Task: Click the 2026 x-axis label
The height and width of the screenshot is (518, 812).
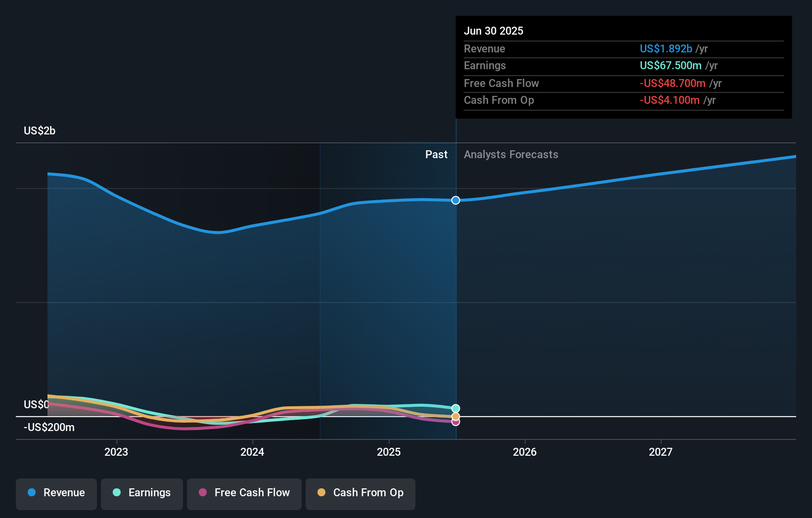Action: (525, 452)
